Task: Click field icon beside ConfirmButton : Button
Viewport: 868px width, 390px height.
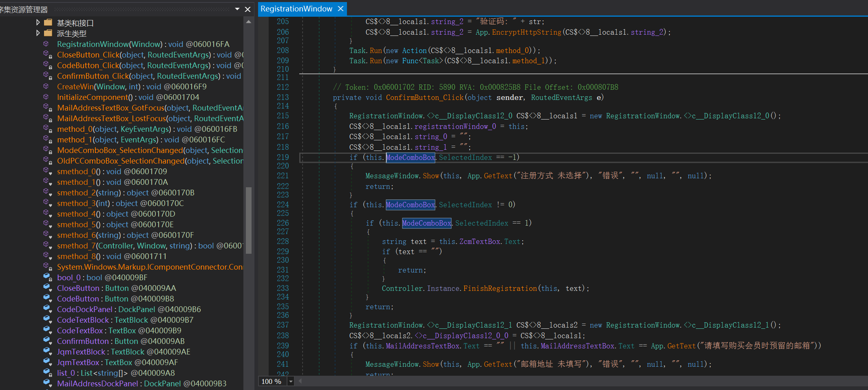Action: point(48,341)
